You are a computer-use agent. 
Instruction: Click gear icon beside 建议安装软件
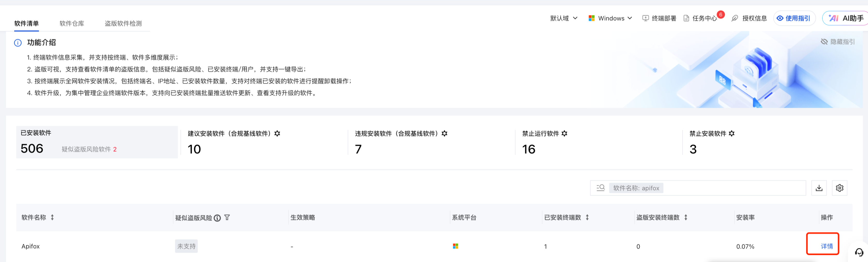click(277, 134)
